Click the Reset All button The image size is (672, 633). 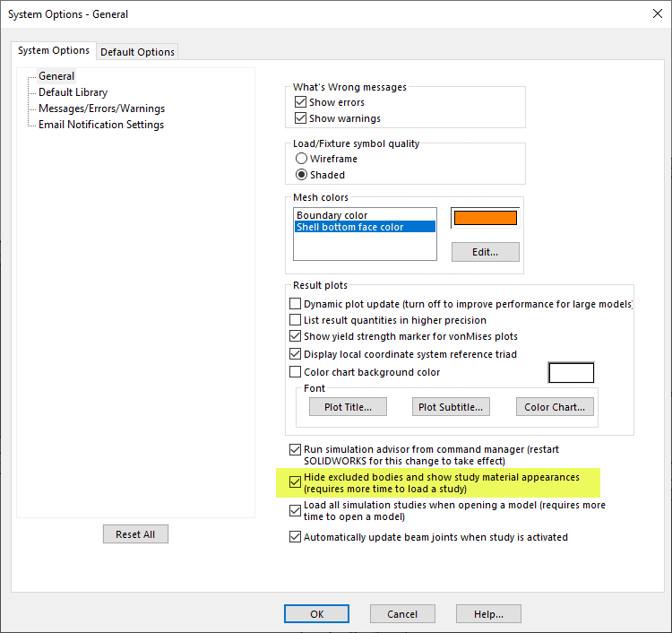click(135, 534)
